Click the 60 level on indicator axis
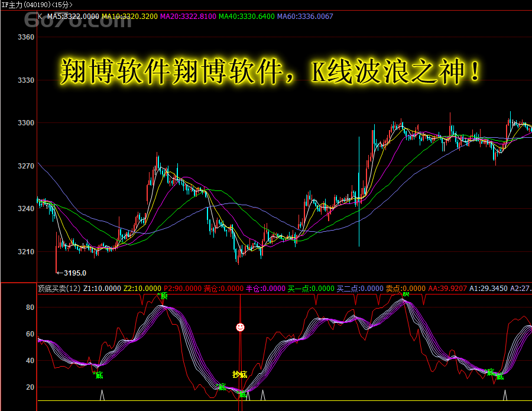The height and width of the screenshot is (411, 532). pyautogui.click(x=30, y=334)
